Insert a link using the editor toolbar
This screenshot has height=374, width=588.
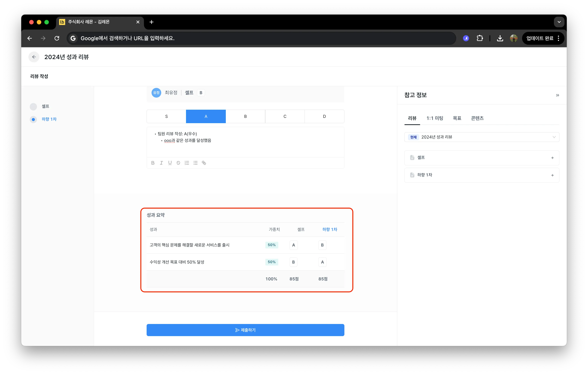(204, 163)
